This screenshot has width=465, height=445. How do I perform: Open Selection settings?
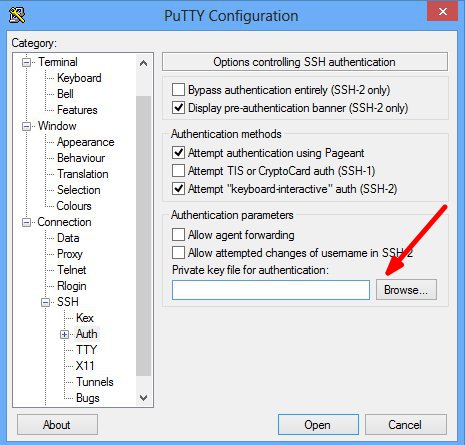79,190
